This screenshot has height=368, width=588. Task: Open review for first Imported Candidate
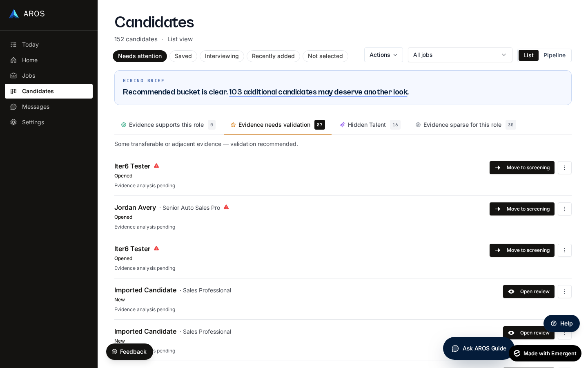pos(529,292)
